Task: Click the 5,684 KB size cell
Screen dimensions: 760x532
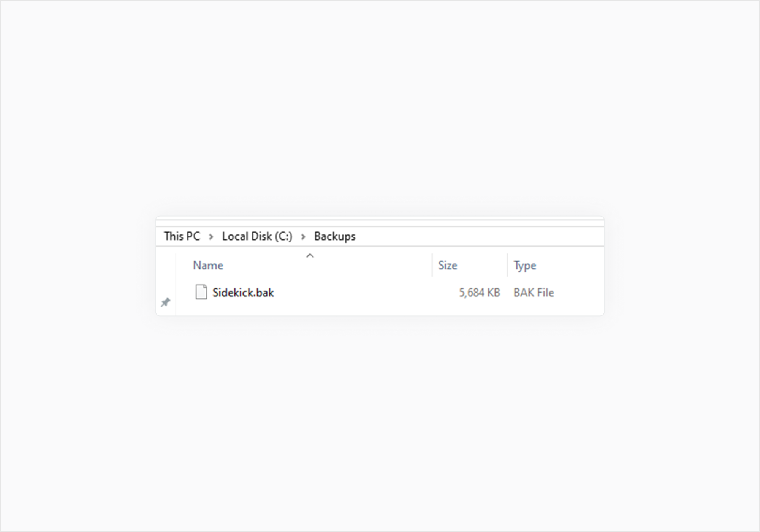Action: pyautogui.click(x=479, y=293)
